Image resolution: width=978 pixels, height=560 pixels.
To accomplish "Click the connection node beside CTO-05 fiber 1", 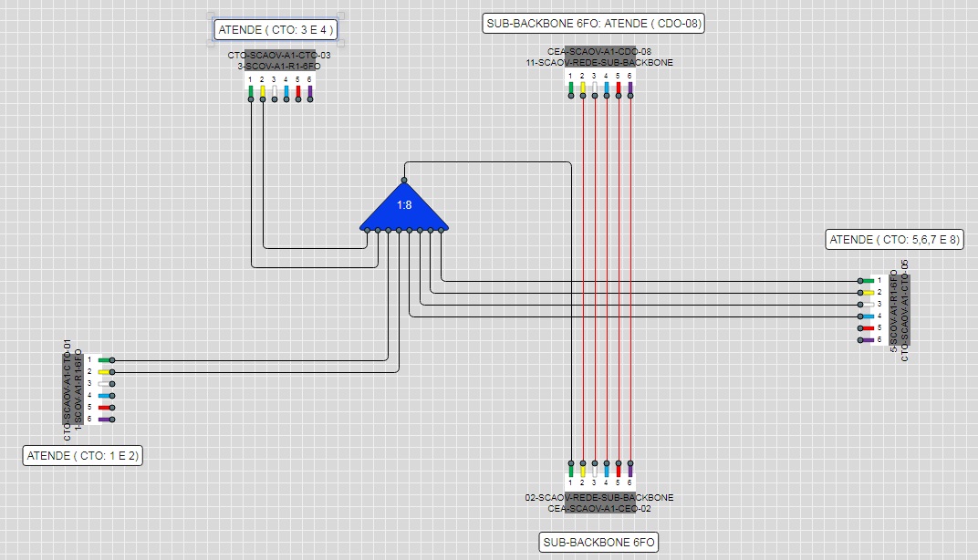I will 860,281.
